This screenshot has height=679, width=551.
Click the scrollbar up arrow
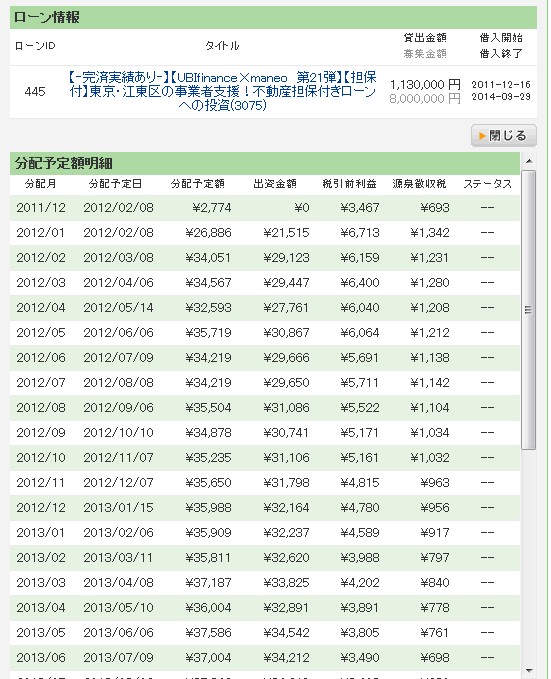(528, 161)
